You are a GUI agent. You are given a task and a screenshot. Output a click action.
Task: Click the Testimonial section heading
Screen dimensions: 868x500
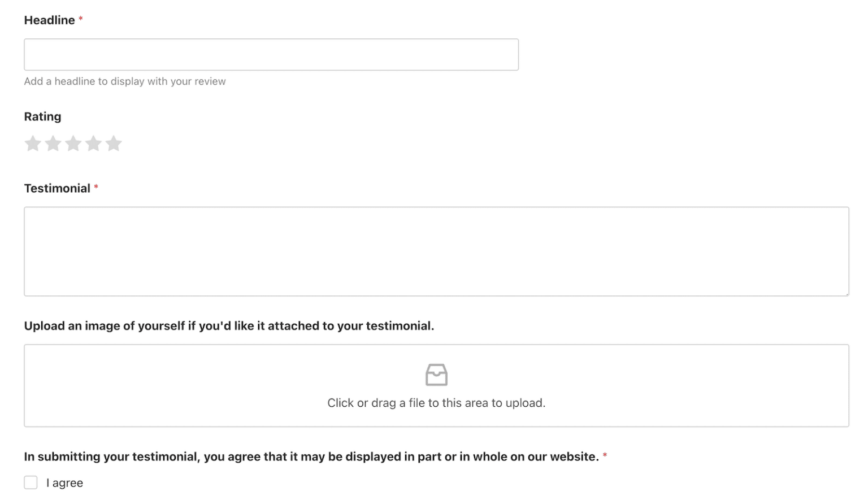57,188
